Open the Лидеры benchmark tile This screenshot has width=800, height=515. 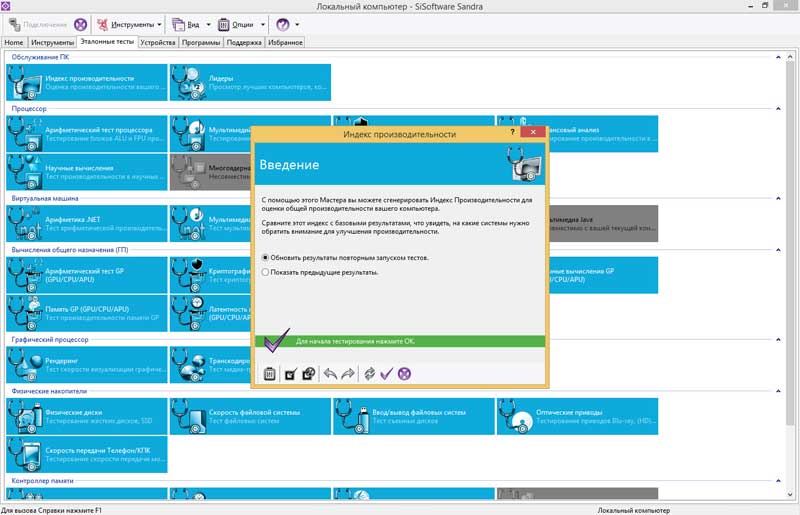251,82
